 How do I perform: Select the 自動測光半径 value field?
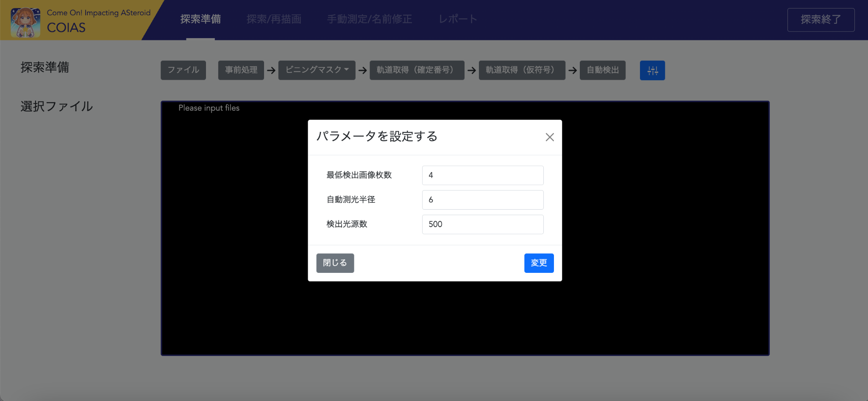tap(482, 199)
